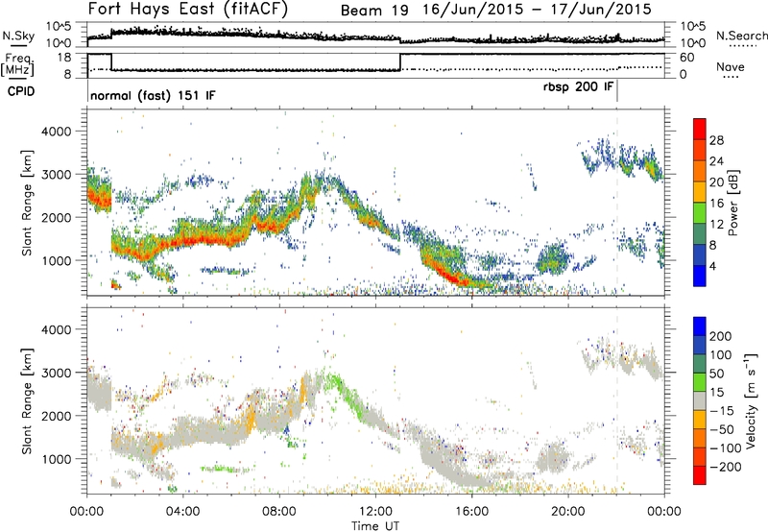Image resolution: width=768 pixels, height=532 pixels.
Task: Click the '04:00' time axis tick label
Action: [183, 512]
